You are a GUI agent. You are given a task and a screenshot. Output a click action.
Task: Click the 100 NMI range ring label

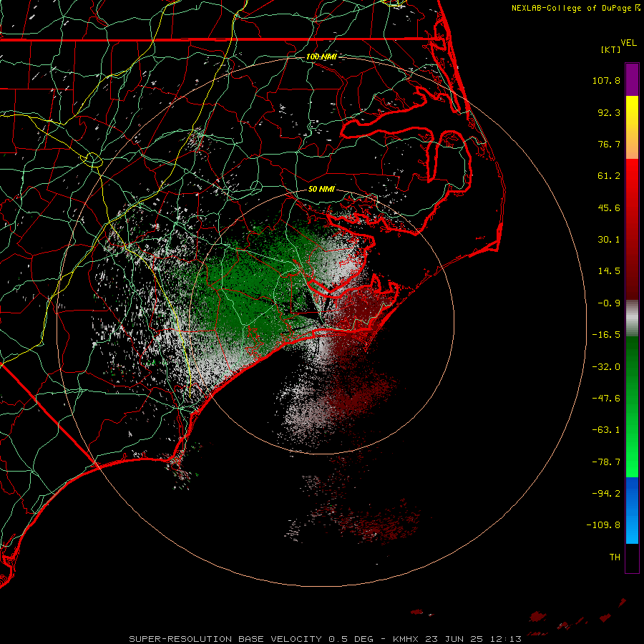[x=321, y=57]
